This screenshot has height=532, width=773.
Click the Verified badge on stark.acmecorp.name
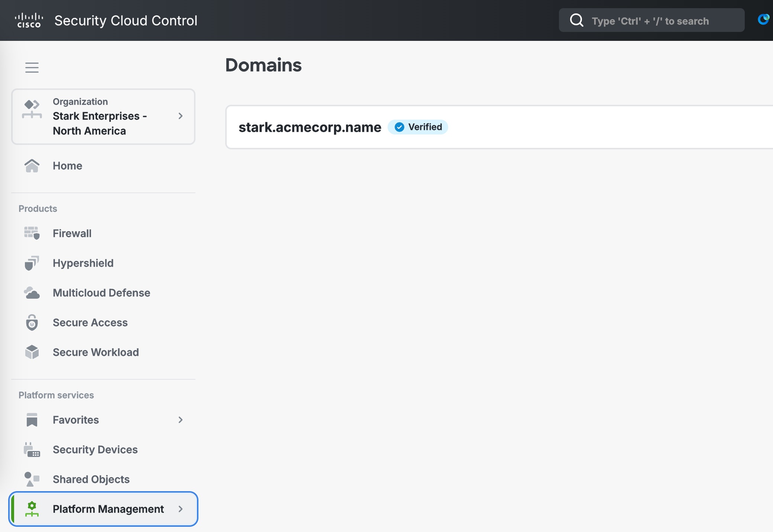(418, 127)
